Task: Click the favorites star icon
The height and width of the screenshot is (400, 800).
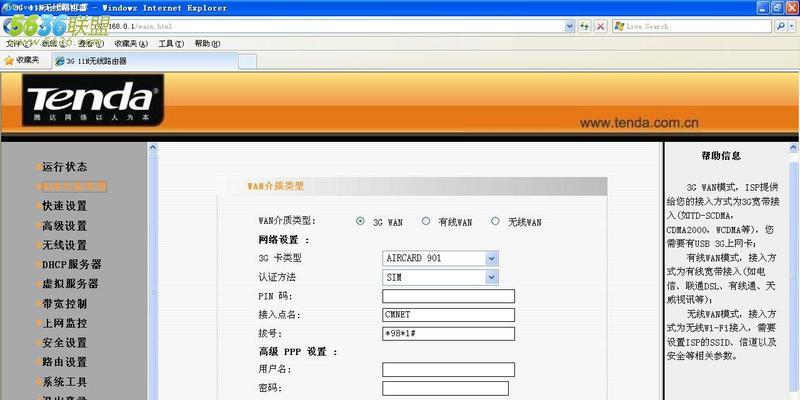Action: coord(9,61)
